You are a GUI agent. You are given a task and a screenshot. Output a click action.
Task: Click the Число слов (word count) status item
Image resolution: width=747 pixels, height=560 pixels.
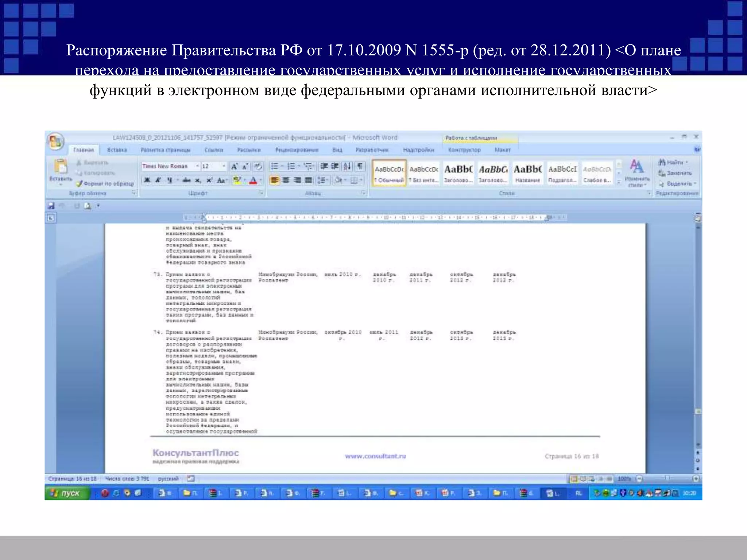coord(127,479)
